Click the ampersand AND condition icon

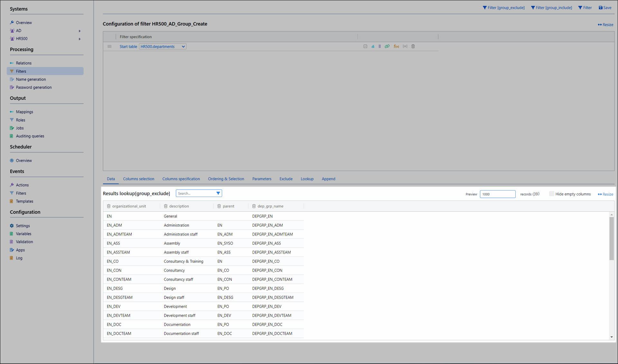(373, 46)
